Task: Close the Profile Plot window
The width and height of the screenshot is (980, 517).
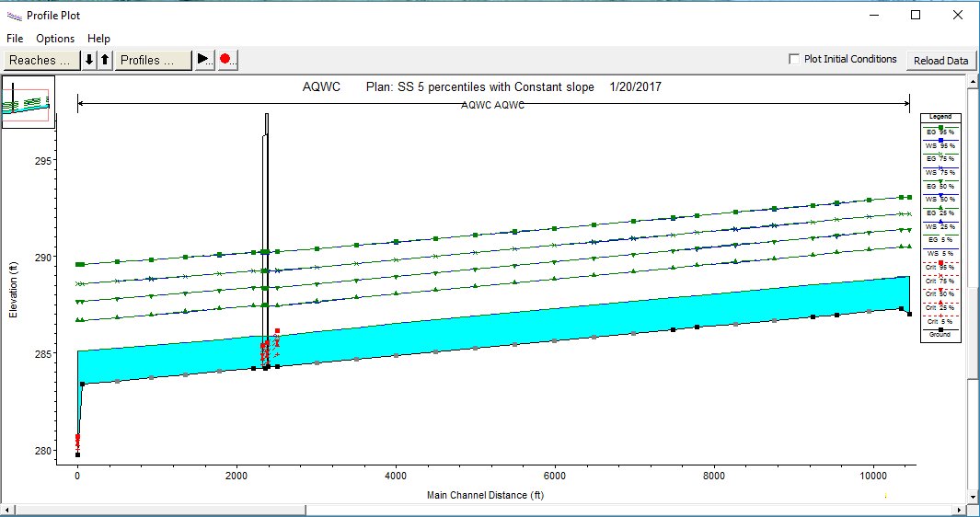Action: coord(958,15)
